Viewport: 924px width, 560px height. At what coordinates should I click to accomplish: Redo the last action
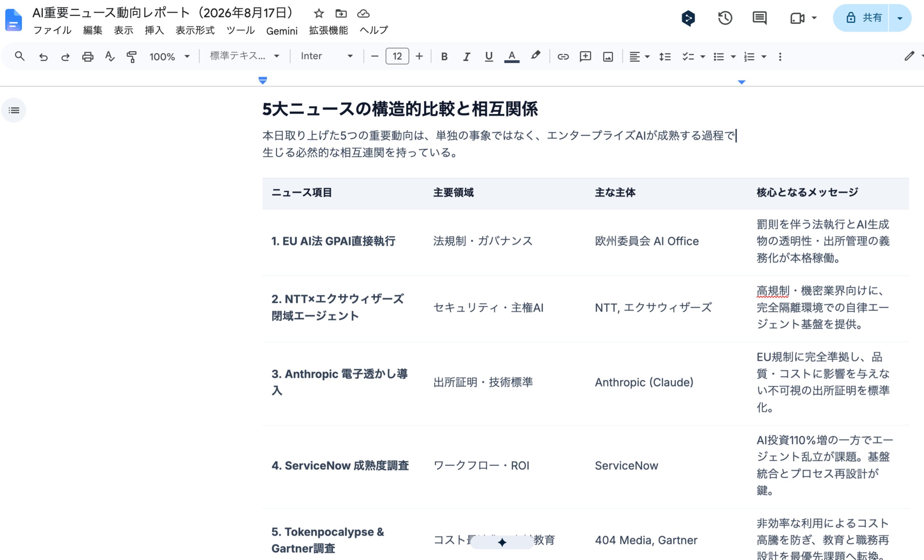pos(65,57)
